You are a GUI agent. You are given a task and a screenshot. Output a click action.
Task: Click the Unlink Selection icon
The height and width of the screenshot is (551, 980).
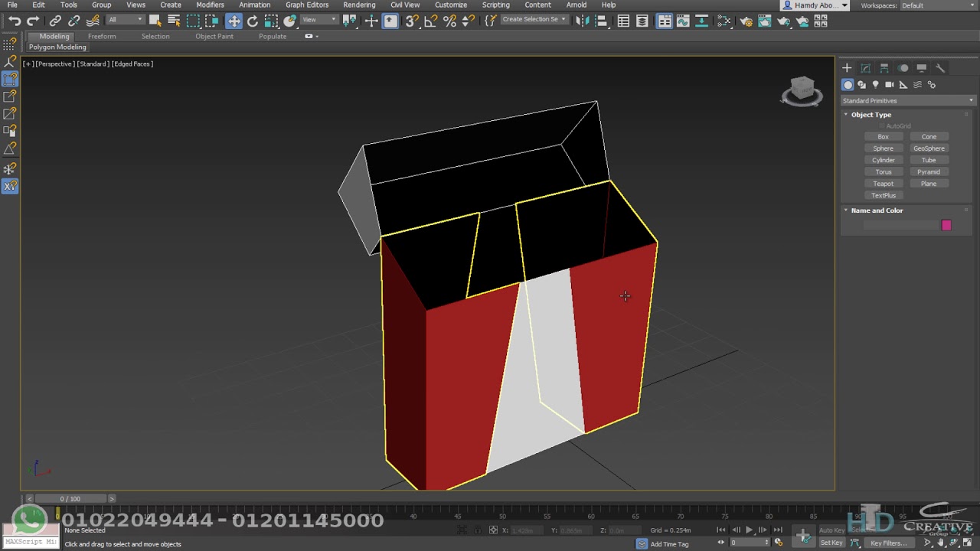[74, 21]
